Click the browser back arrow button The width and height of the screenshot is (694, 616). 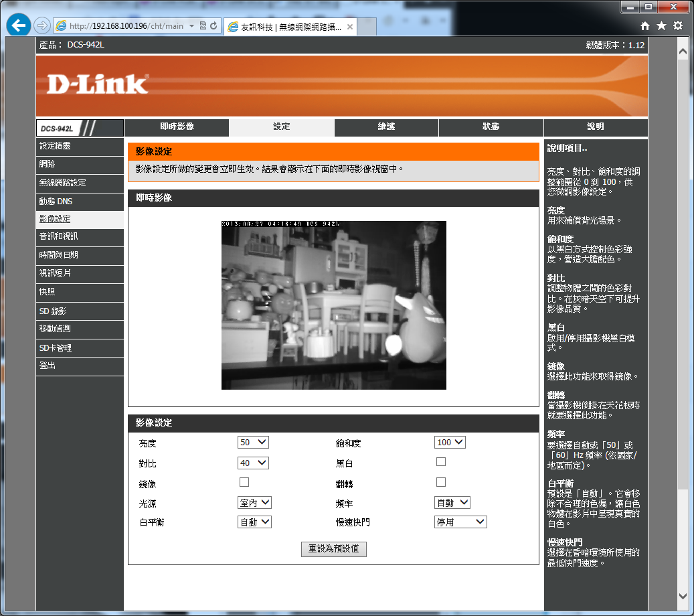(18, 25)
